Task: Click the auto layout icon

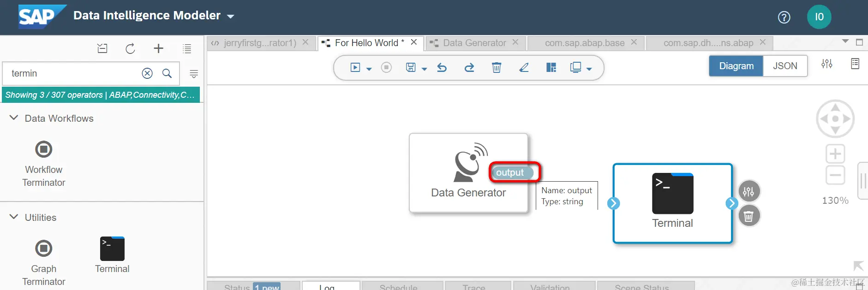Action: coord(551,68)
